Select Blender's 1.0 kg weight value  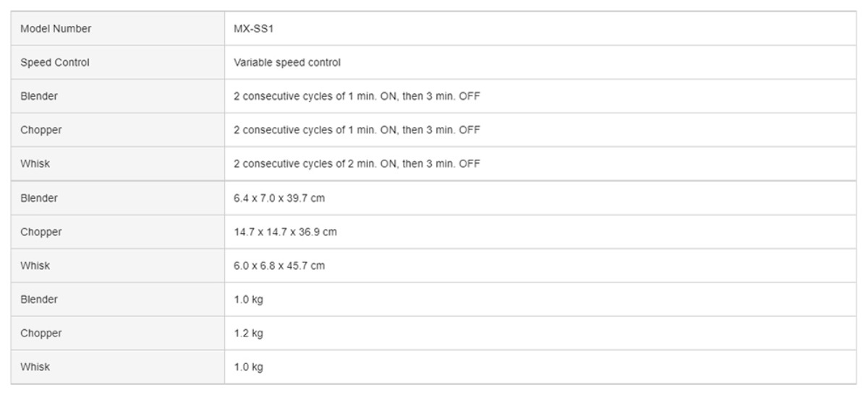(248, 300)
